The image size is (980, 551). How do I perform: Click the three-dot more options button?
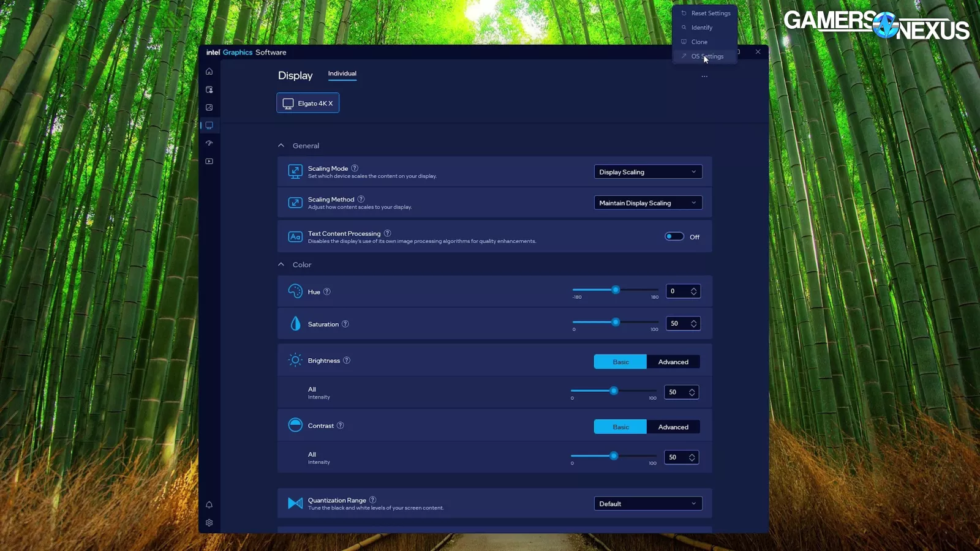[x=704, y=77]
